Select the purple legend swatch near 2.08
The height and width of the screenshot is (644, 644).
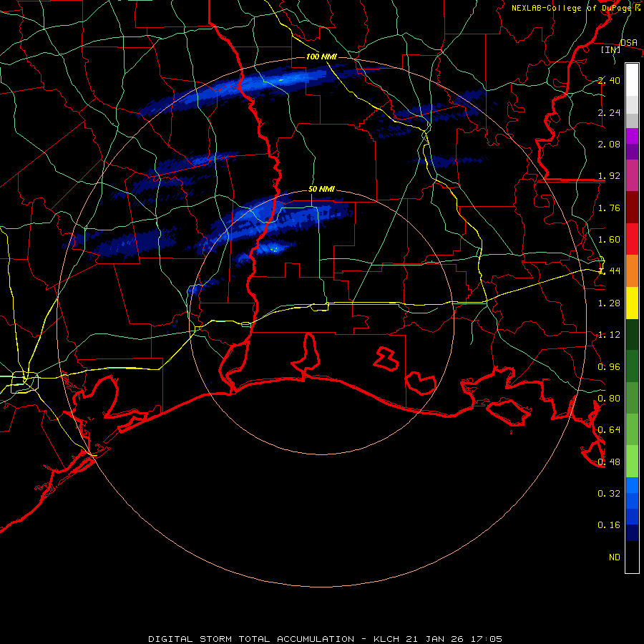[632, 152]
